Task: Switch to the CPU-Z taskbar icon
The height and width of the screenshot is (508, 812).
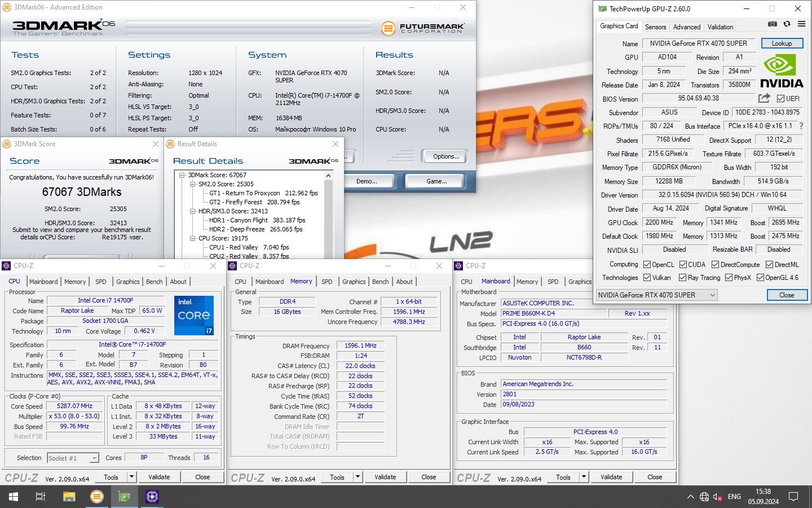Action: pyautogui.click(x=152, y=497)
